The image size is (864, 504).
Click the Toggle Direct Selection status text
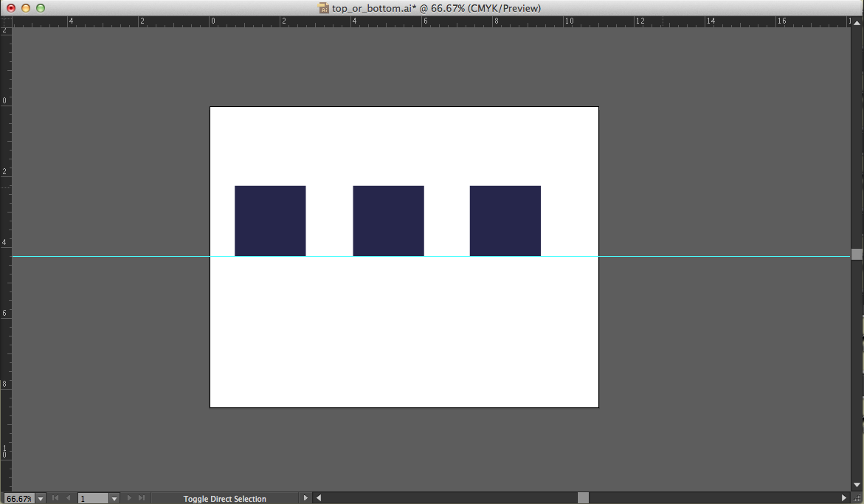[x=224, y=499]
